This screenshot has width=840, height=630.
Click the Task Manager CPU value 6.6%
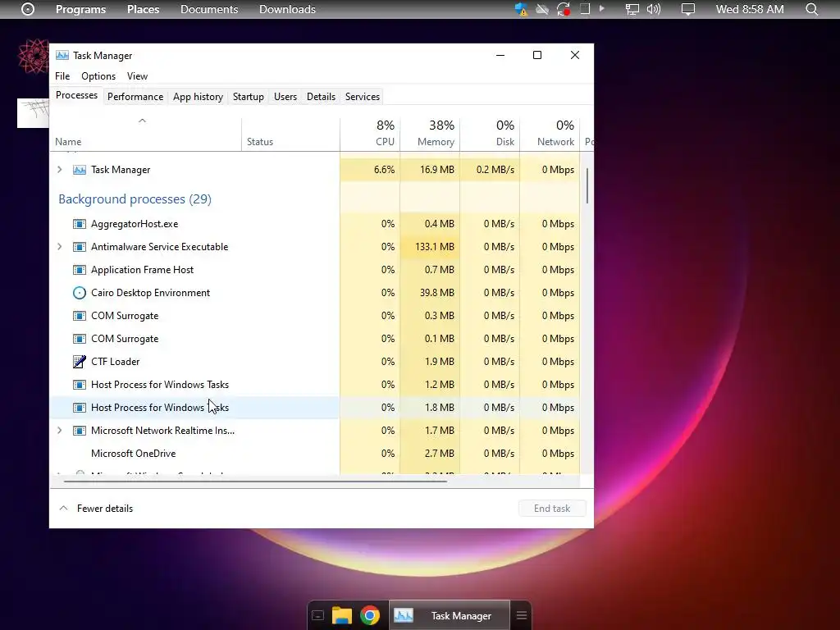click(x=384, y=170)
